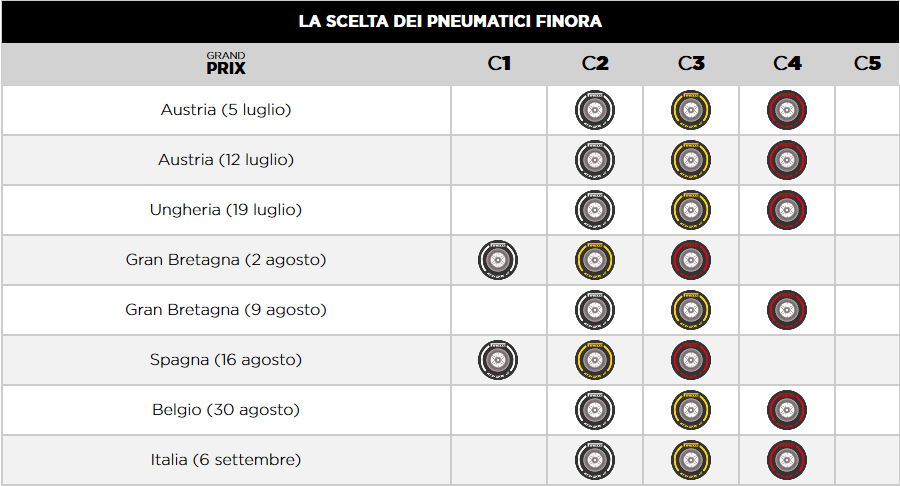
Task: Click the yellow C2 tyre for Spagna row
Action: coord(595,360)
